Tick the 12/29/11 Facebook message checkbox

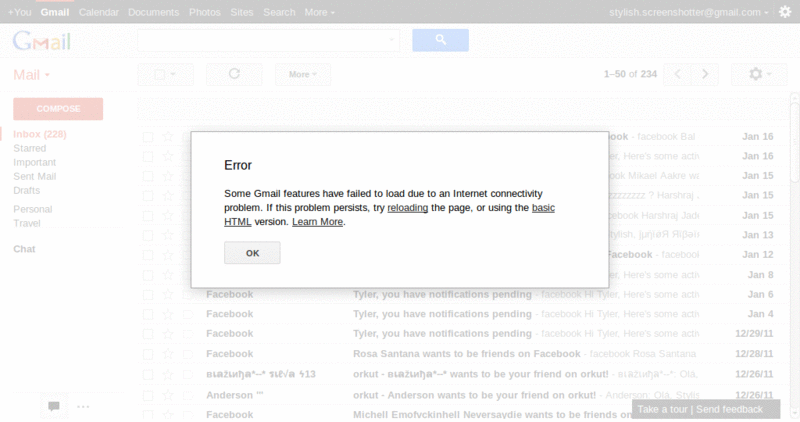(148, 334)
